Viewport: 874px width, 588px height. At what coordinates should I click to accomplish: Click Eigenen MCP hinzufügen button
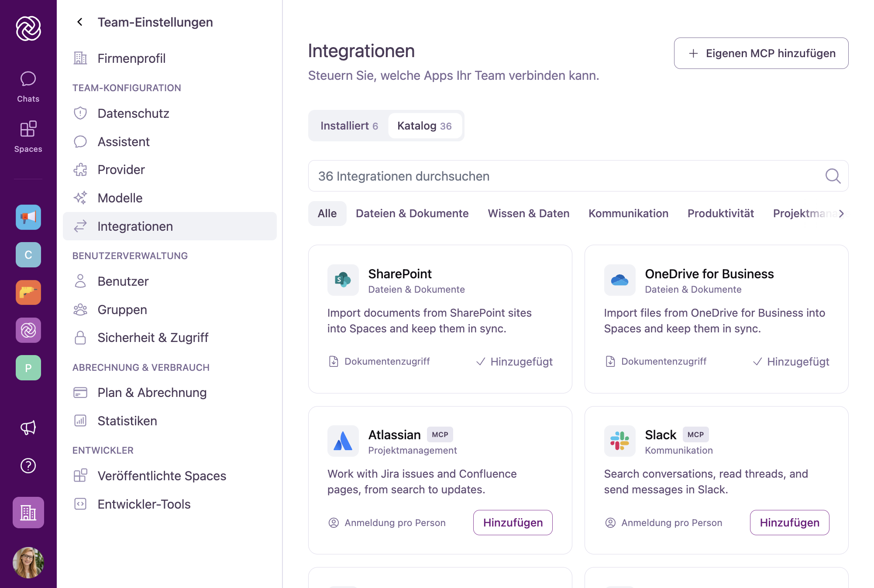click(x=761, y=53)
